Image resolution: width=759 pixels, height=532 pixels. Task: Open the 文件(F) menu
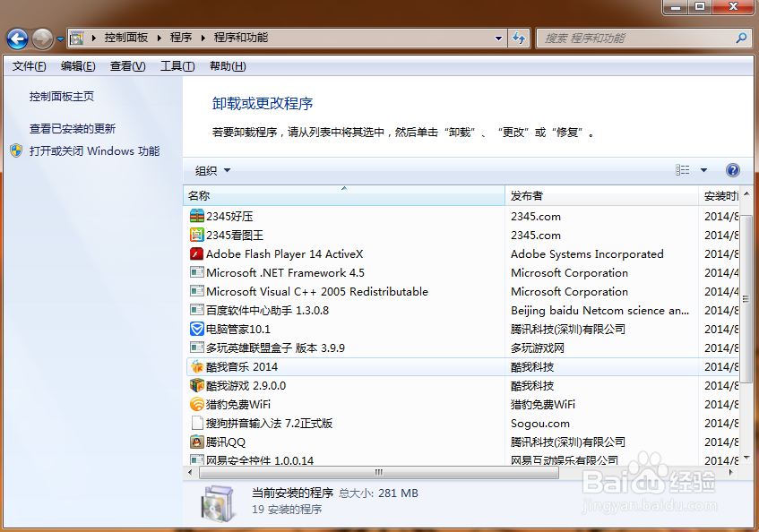[x=29, y=66]
